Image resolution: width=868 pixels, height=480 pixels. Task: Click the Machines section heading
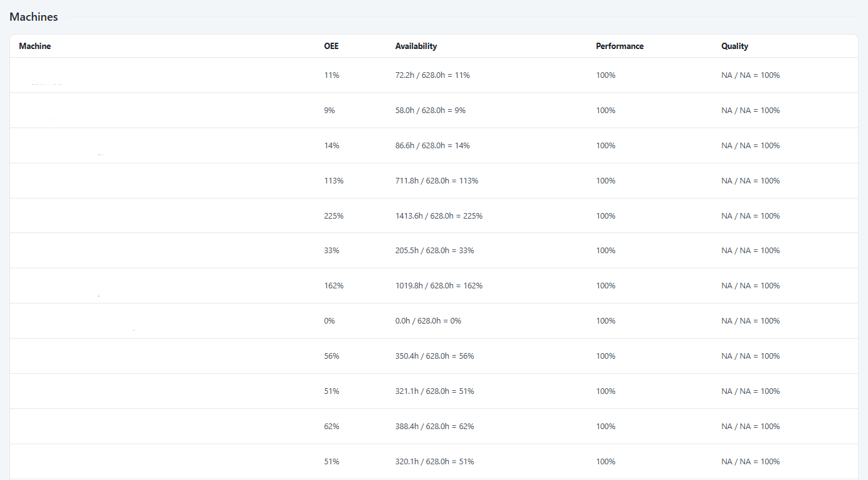pos(34,17)
